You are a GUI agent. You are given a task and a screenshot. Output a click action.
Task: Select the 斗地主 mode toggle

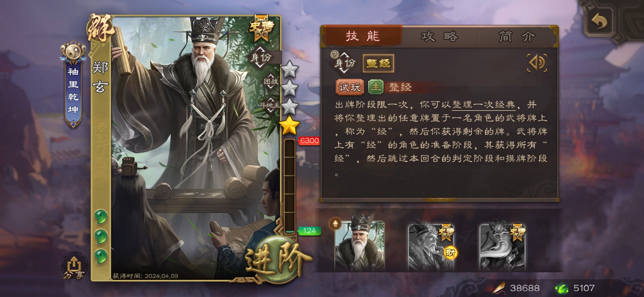(x=270, y=105)
